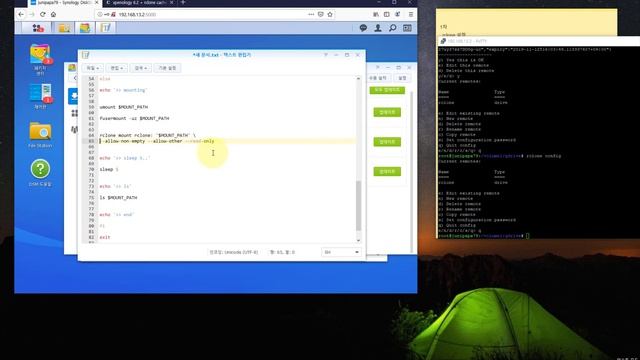640x360 pixels.
Task: Click the line "fusermount -uz $MOUNT_PATH"
Action: [134, 118]
